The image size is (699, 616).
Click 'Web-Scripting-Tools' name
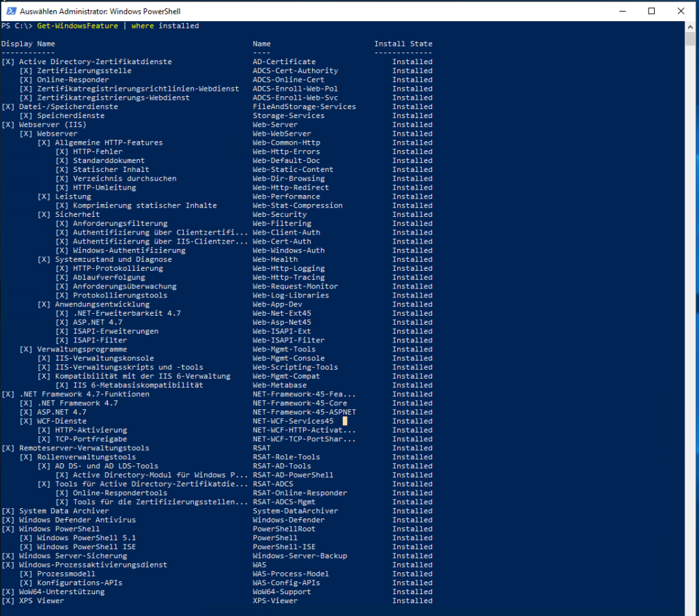tap(295, 367)
